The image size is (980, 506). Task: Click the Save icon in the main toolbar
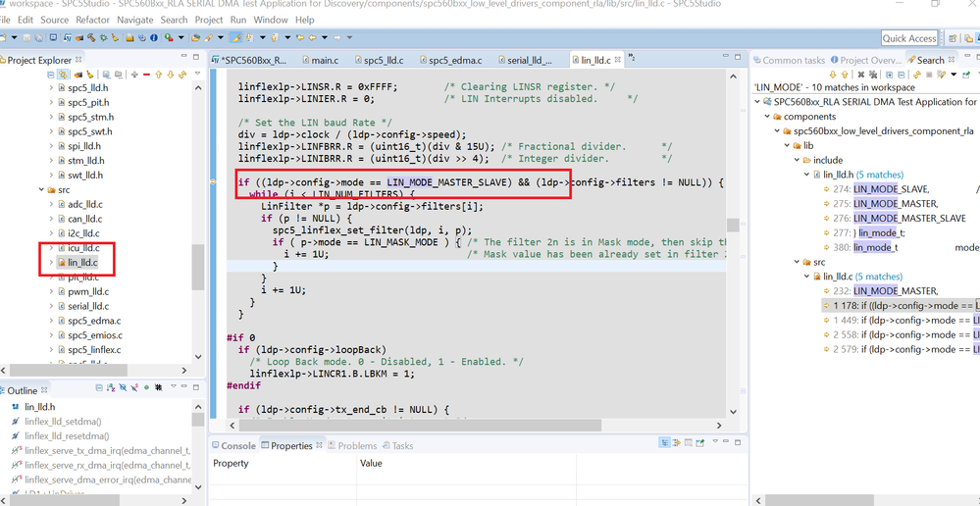(26, 37)
